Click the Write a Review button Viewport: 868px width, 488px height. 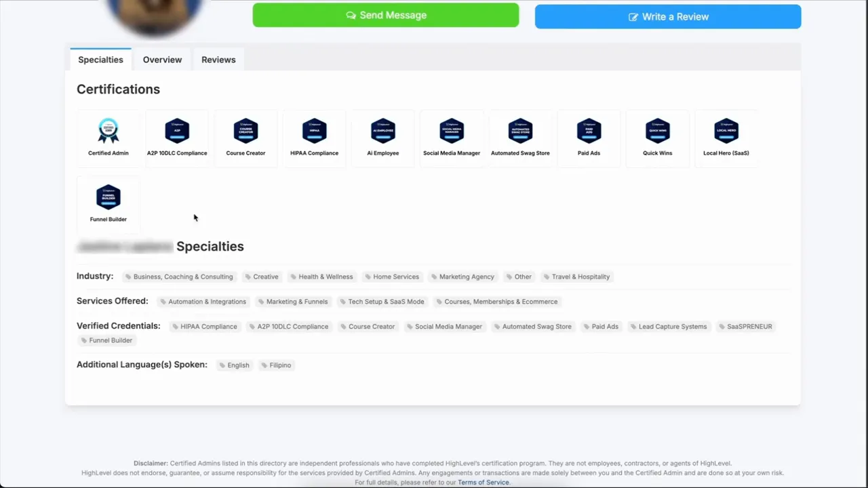click(668, 17)
